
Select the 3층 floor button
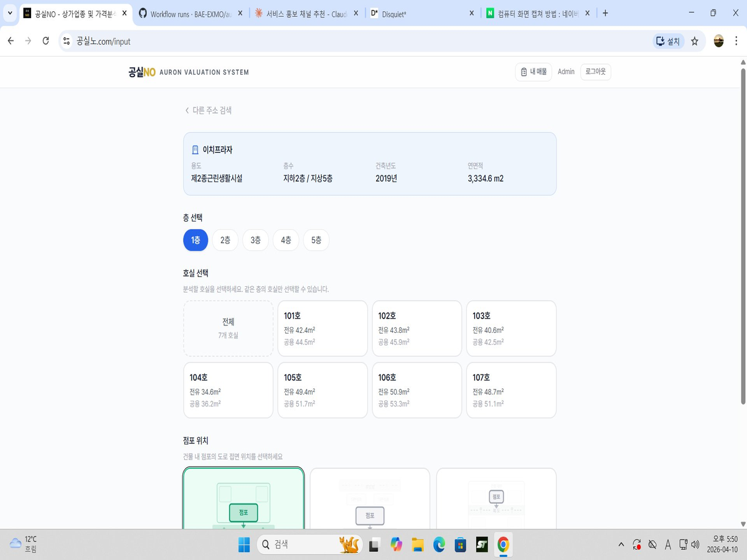point(256,240)
